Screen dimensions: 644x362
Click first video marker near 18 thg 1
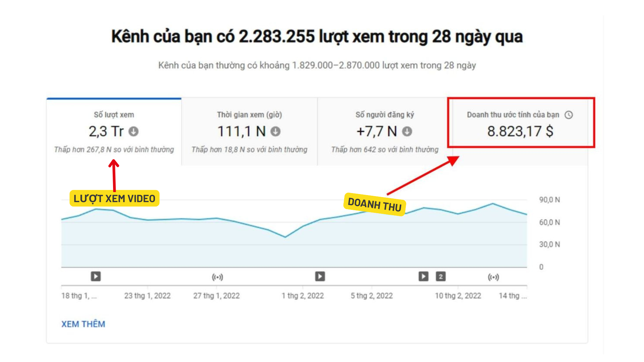[96, 277]
